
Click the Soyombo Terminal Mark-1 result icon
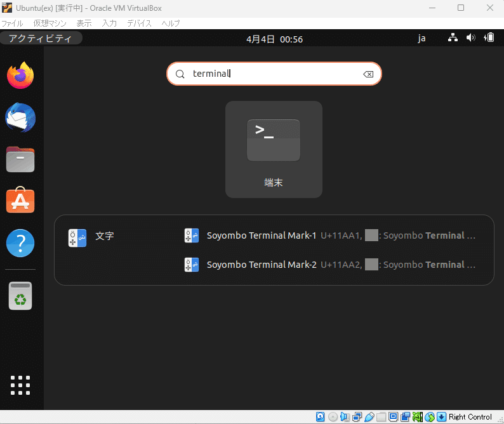coord(192,235)
